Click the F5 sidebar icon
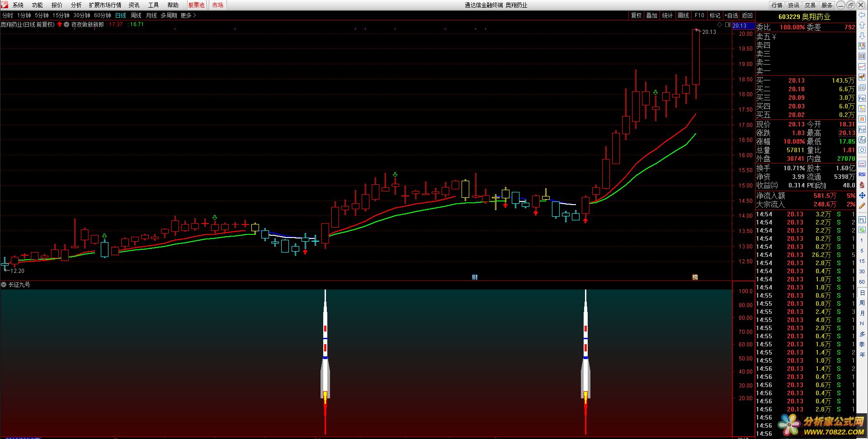The width and height of the screenshot is (868, 439). tap(862, 219)
